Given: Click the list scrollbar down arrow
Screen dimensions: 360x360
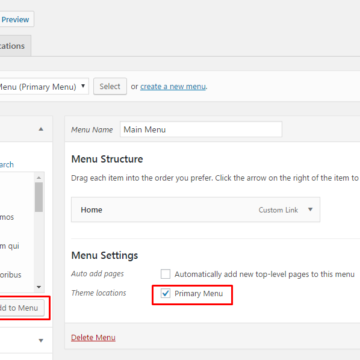Looking at the screenshot, I should point(39,287).
